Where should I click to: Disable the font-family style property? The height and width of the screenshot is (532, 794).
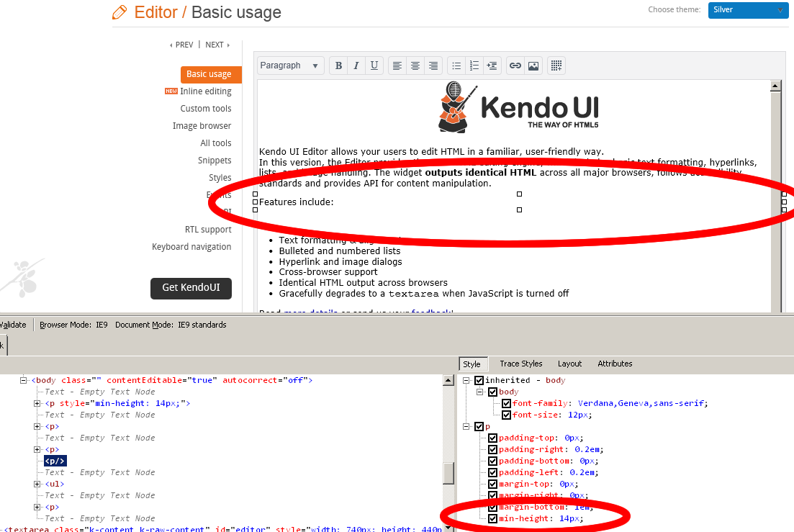coord(506,403)
